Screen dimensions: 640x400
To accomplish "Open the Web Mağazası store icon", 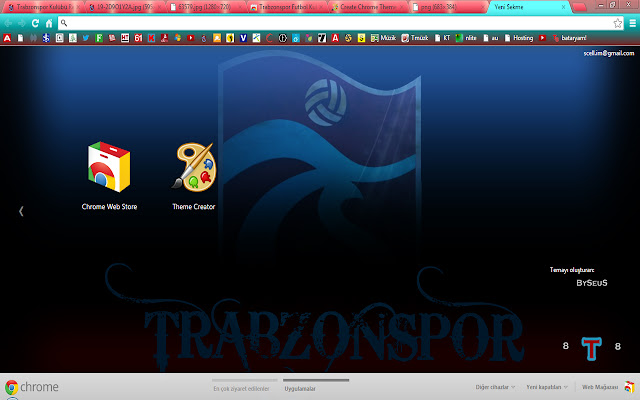I will coord(629,387).
